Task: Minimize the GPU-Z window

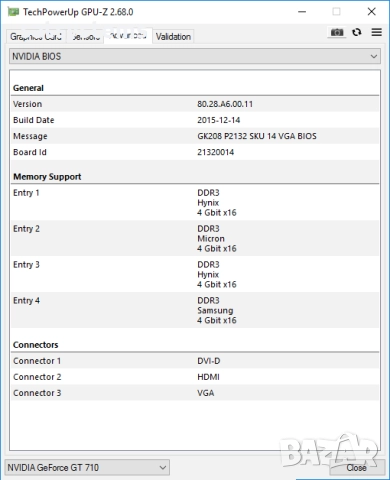Action: 302,12
